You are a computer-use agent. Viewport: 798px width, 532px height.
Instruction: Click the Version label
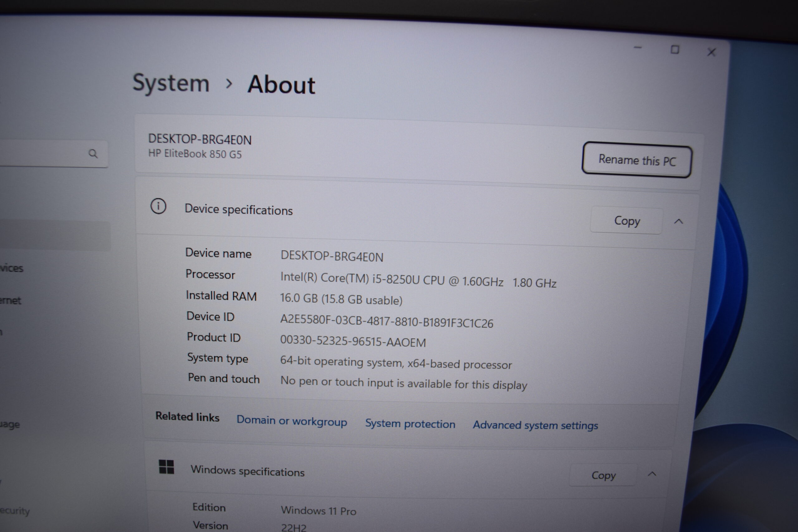[x=210, y=525]
